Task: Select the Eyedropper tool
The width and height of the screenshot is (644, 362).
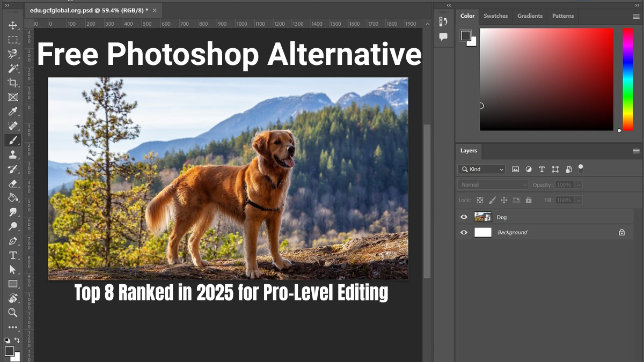Action: pos(13,112)
